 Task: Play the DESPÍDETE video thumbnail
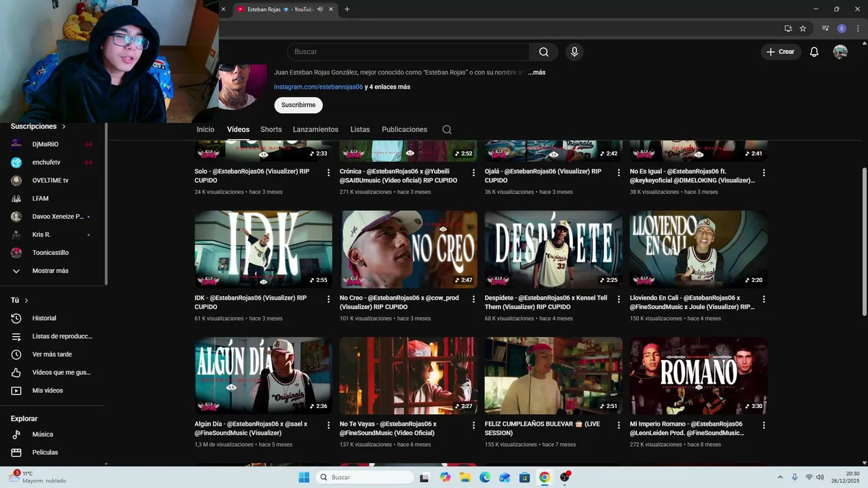pyautogui.click(x=553, y=249)
